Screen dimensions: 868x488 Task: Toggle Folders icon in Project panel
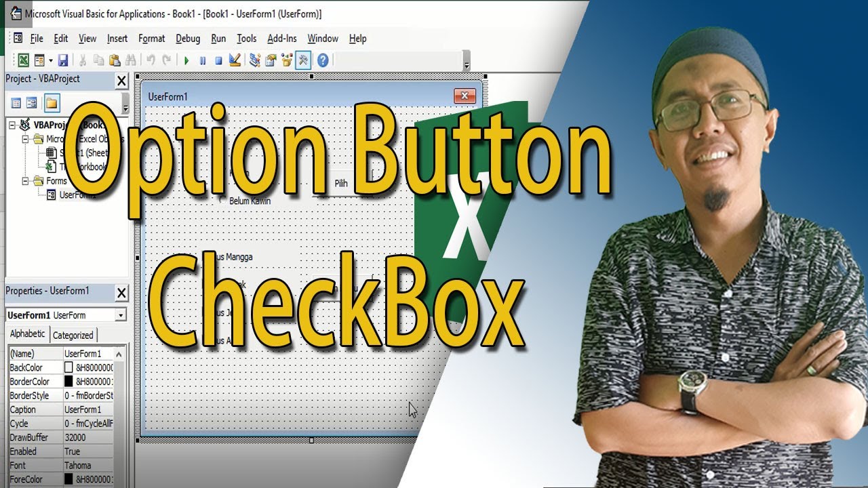pos(52,103)
